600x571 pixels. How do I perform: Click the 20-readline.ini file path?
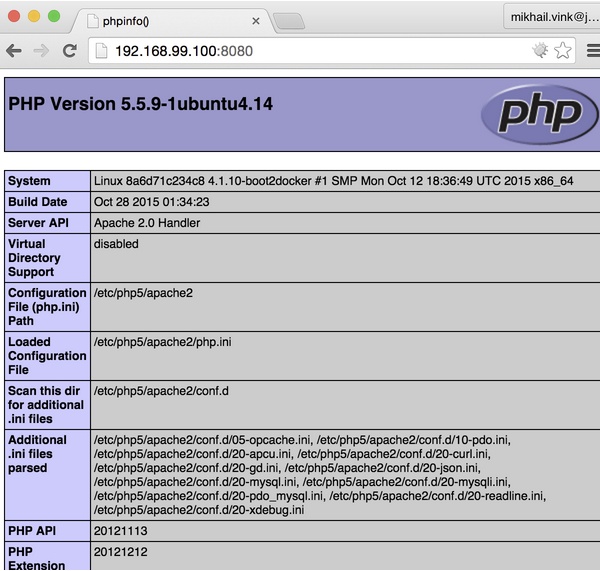point(438,496)
